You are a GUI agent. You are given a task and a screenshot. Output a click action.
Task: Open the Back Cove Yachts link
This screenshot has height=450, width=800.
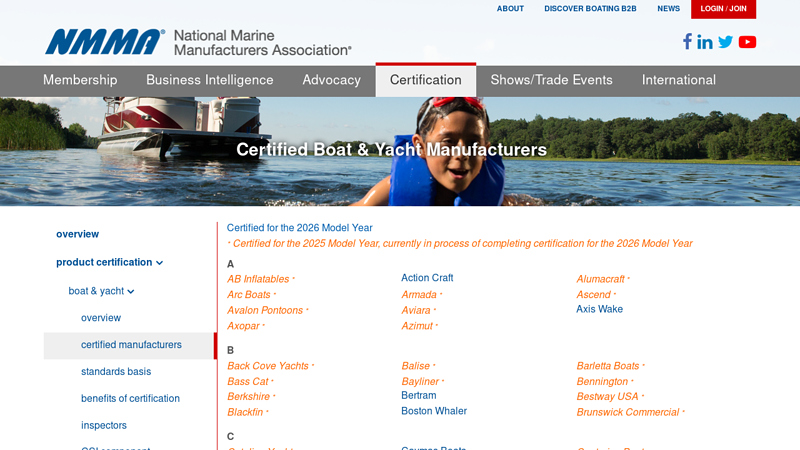click(x=268, y=366)
